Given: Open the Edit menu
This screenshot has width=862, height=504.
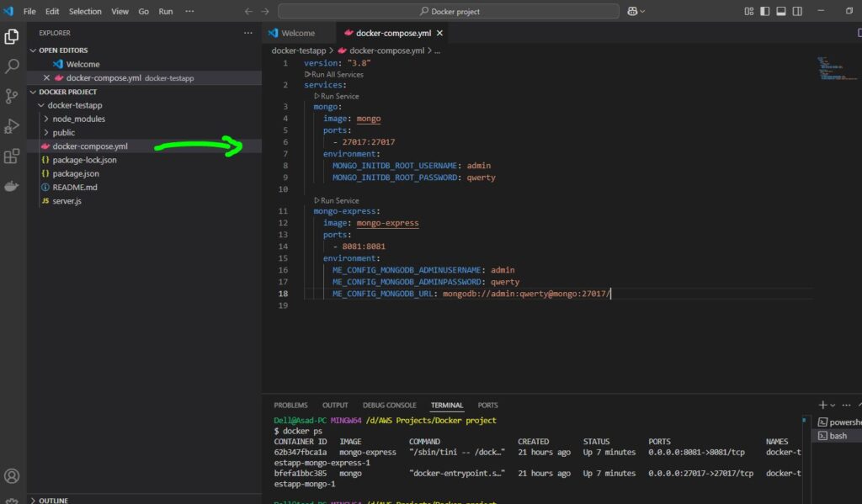Looking at the screenshot, I should pos(52,11).
